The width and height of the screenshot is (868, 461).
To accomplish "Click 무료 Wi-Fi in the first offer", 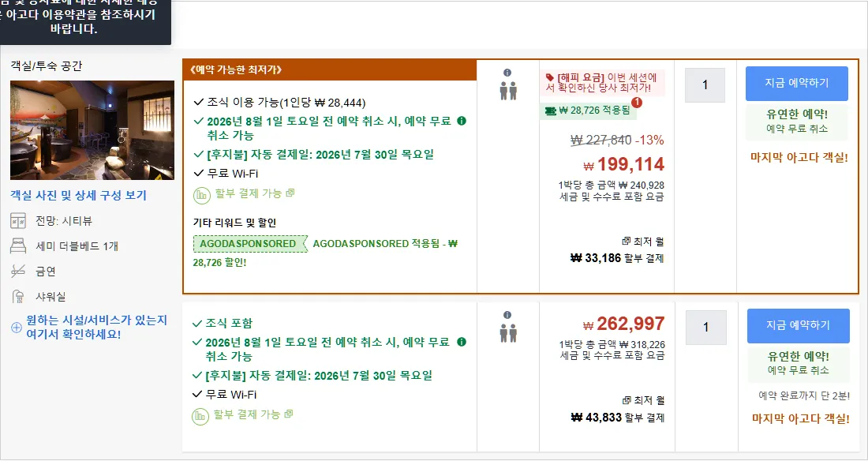I will 233,174.
